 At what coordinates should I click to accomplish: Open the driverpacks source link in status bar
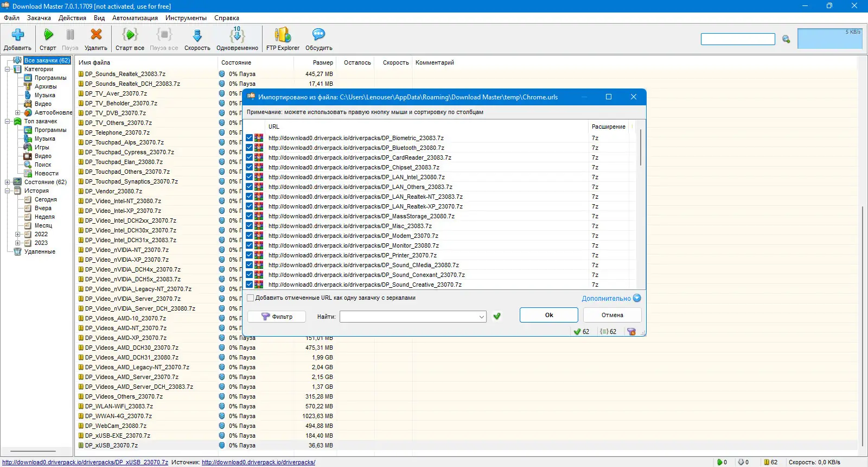(x=258, y=463)
